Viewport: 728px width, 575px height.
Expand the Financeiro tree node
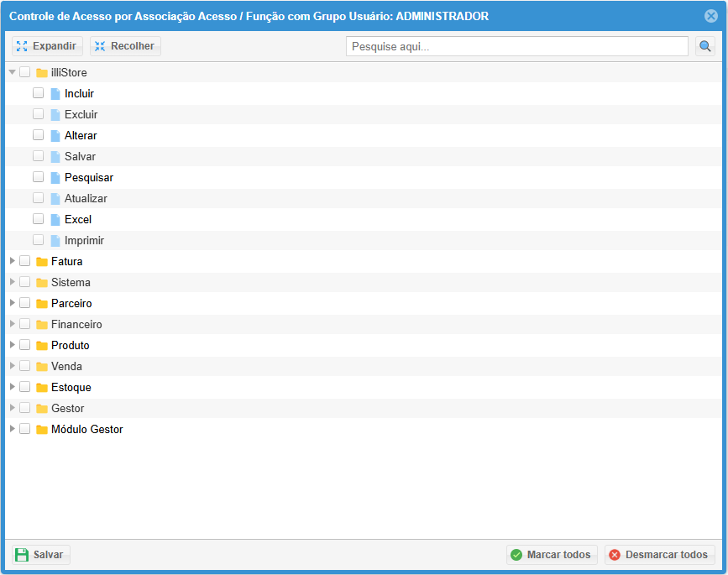click(x=13, y=324)
